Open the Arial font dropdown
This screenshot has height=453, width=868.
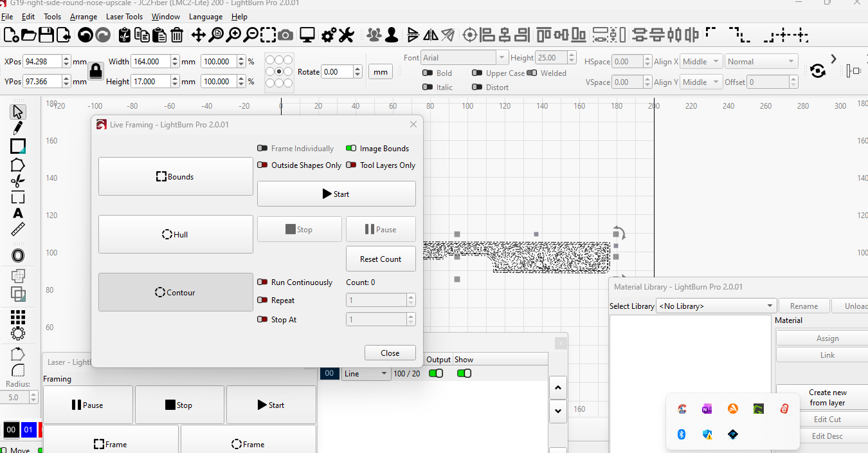pos(502,58)
